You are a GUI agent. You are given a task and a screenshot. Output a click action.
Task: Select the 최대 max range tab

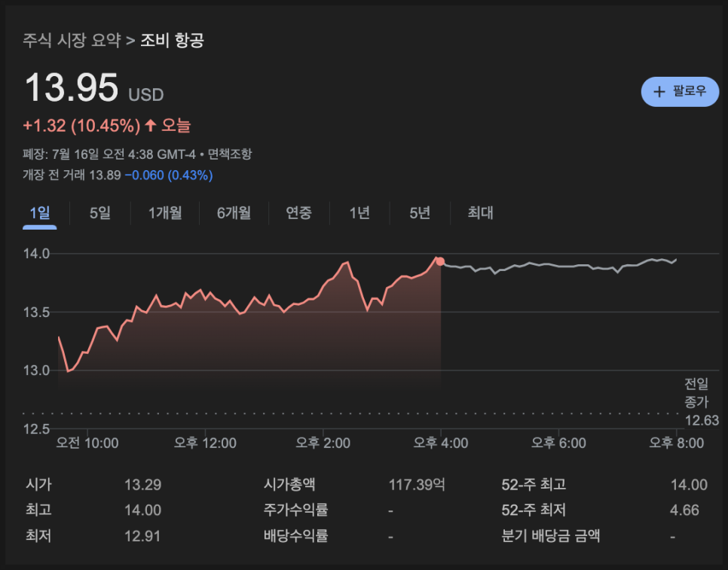pos(480,213)
